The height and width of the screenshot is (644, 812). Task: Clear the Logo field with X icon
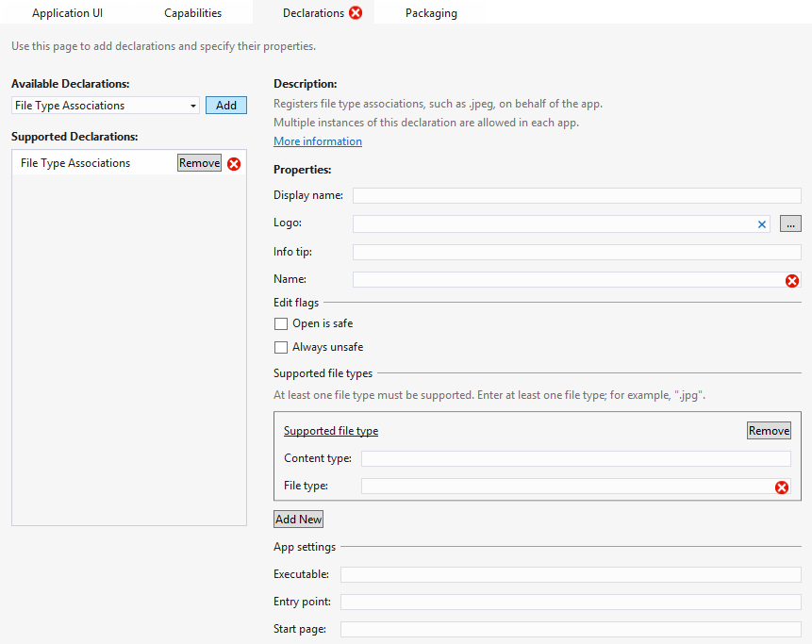click(762, 224)
